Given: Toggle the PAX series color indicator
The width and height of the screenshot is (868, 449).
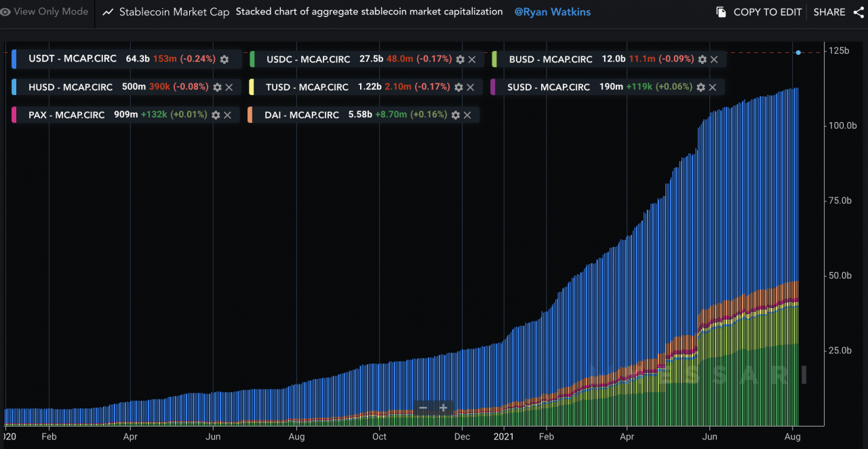Looking at the screenshot, I should [15, 115].
